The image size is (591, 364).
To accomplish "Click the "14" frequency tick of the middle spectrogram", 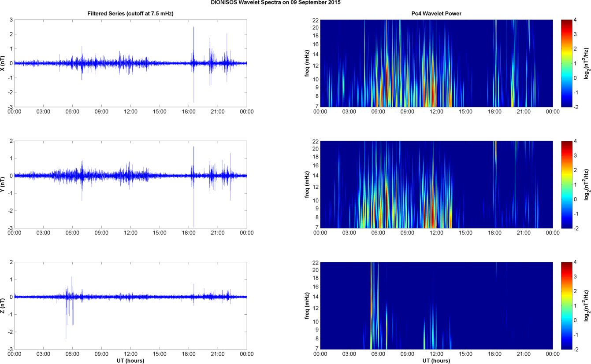I will point(316,175).
